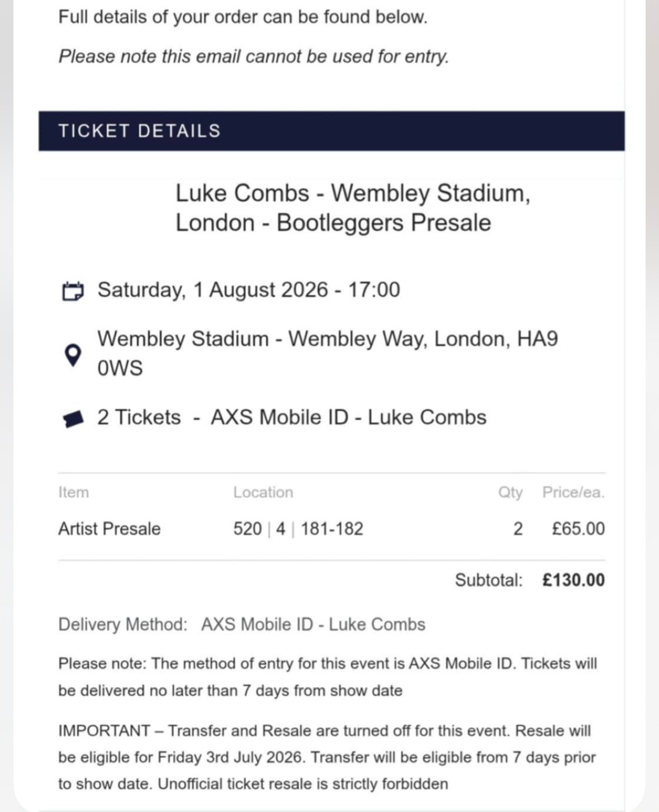Select the Artist Presale item row
The width and height of the screenshot is (659, 812).
pos(110,529)
